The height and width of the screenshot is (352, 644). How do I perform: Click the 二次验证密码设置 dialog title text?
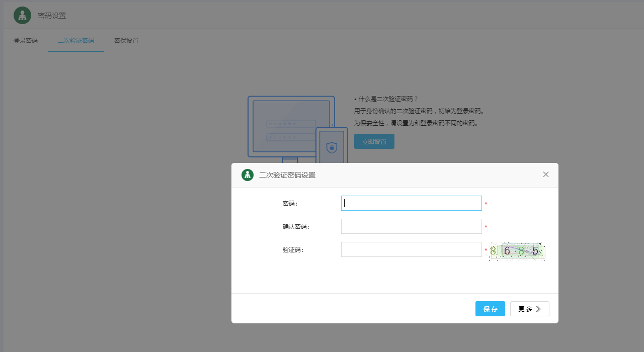click(287, 175)
